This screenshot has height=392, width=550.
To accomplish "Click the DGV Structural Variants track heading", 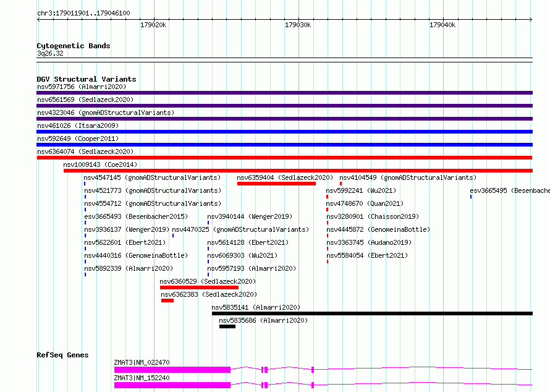I will click(x=87, y=79).
